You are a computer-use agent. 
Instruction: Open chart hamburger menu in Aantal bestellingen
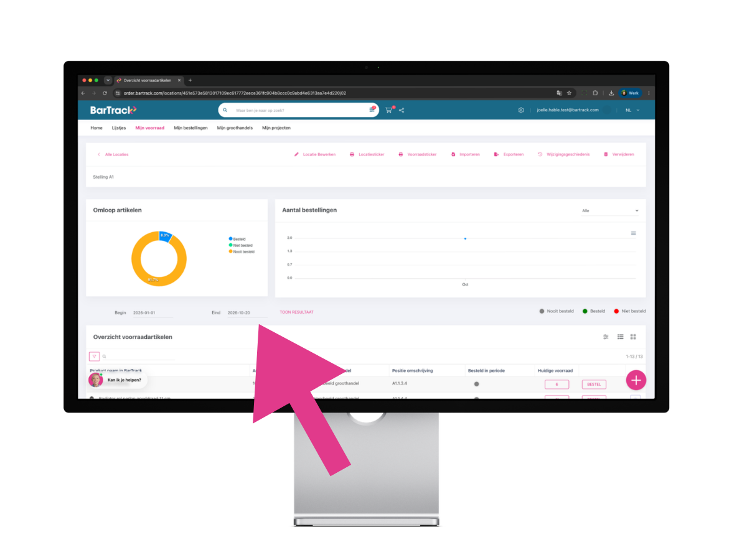pos(633,233)
